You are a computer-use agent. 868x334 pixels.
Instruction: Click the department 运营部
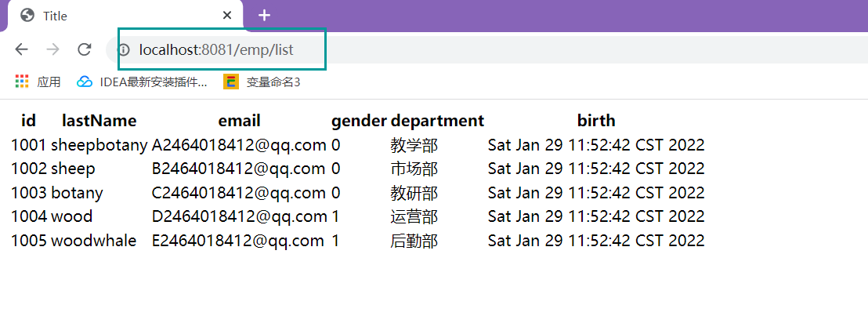coord(414,216)
